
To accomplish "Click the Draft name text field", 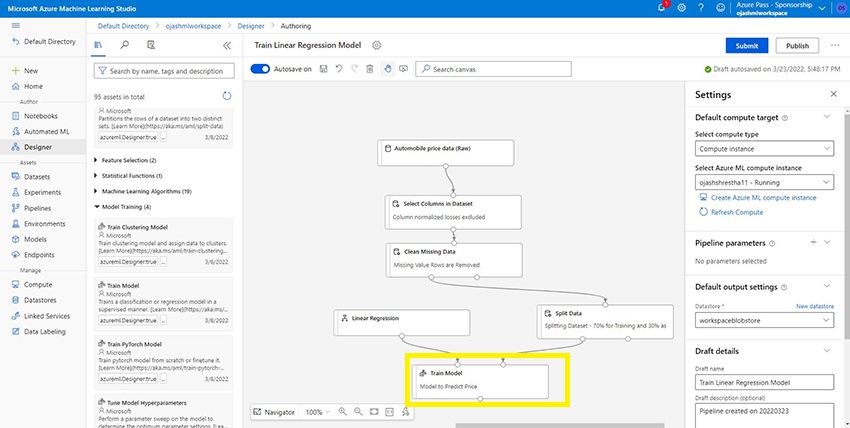I will (764, 382).
